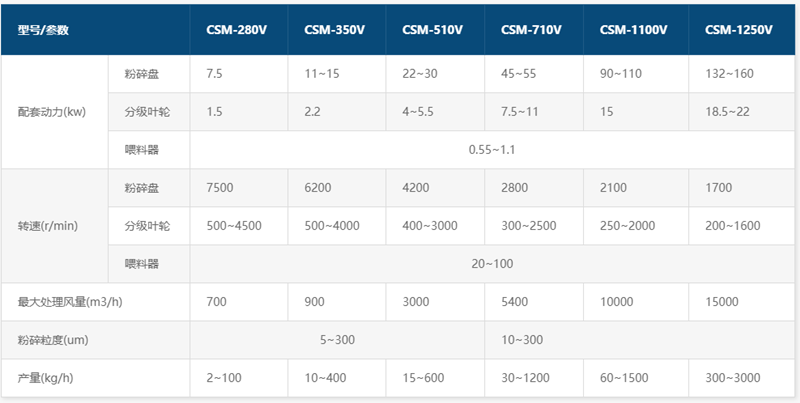
Task: Click the 粉碎粒度(um) row label
Action: [x=53, y=340]
